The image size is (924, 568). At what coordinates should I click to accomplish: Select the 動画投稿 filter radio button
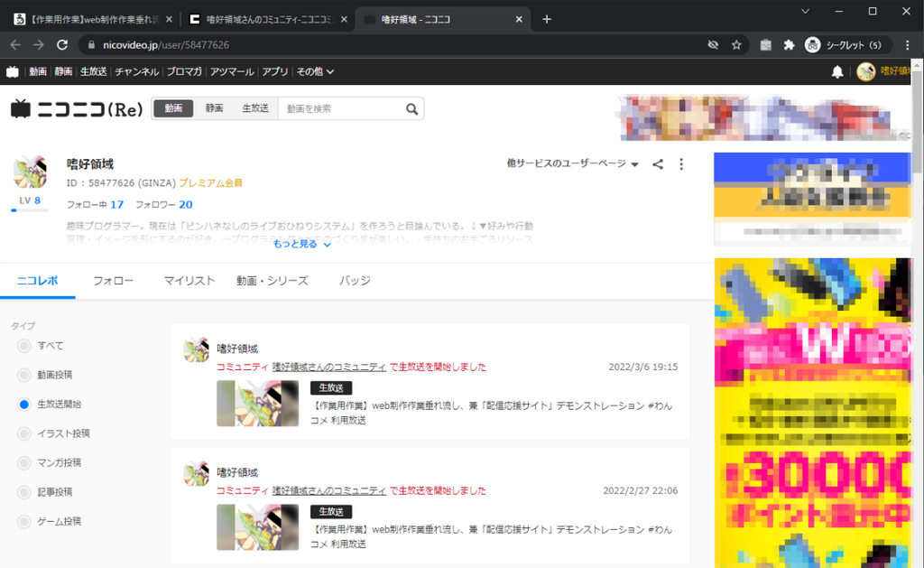click(24, 375)
